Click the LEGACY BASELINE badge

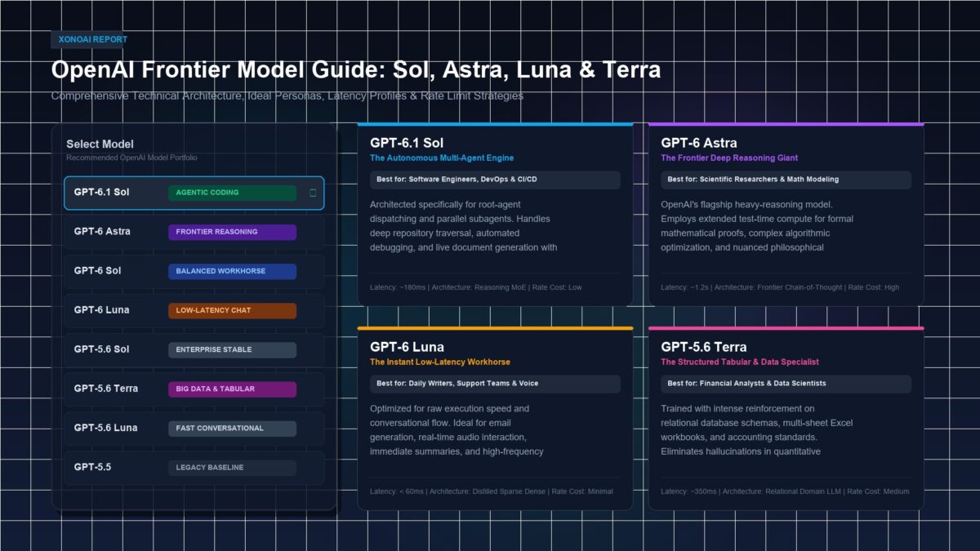tap(232, 468)
